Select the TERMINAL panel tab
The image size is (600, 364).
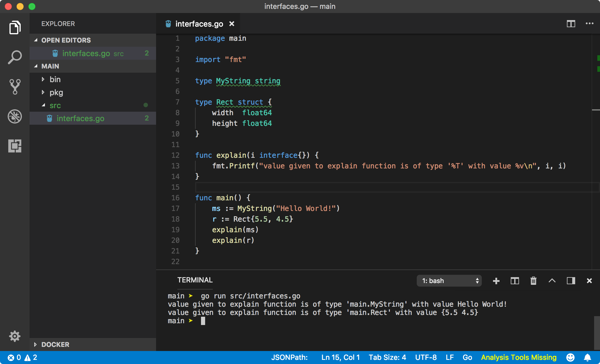pos(195,280)
